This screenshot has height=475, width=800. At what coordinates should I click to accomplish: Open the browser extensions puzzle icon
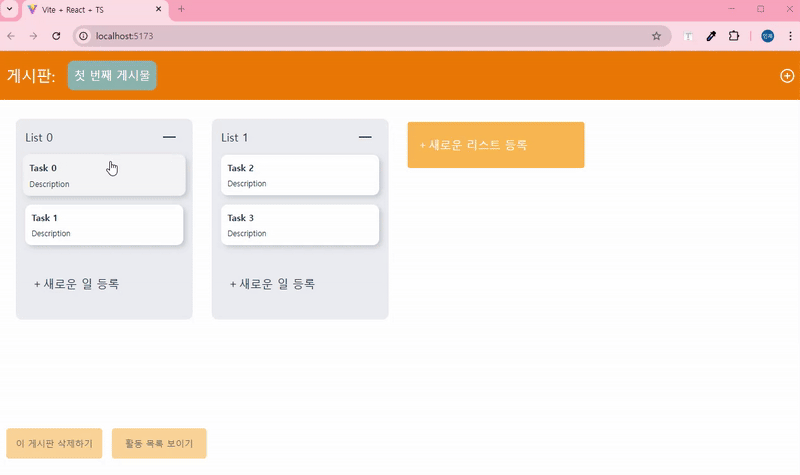tap(734, 36)
